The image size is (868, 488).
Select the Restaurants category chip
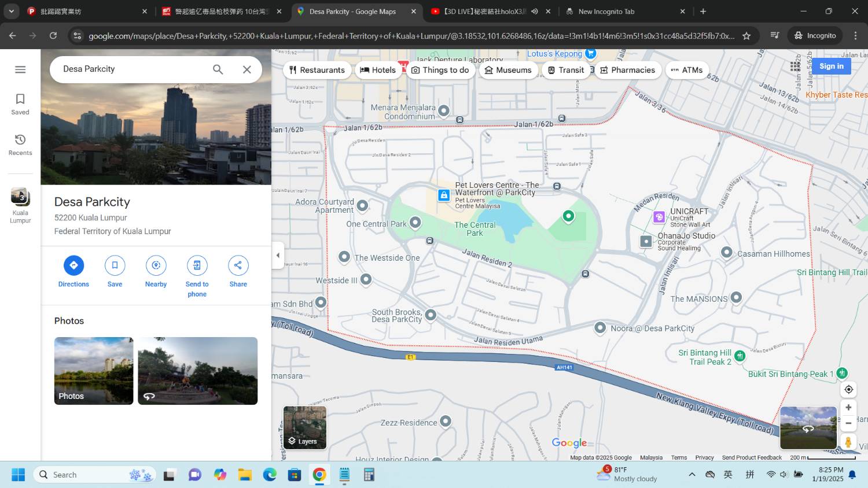[317, 70]
